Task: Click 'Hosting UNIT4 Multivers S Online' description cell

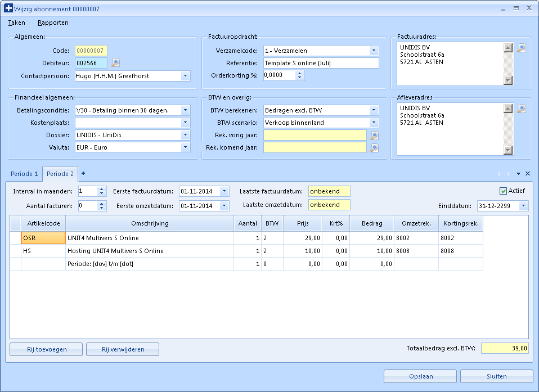Action: 150,251
